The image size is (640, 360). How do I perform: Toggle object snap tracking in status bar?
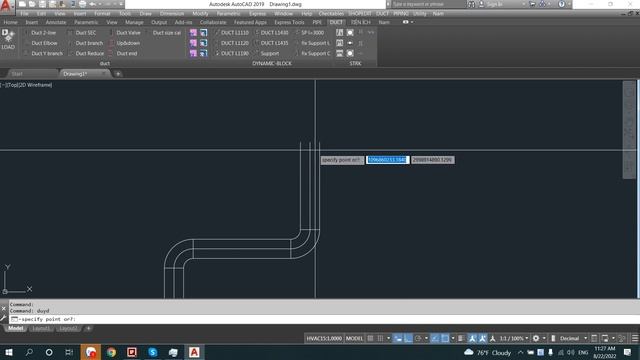435,338
